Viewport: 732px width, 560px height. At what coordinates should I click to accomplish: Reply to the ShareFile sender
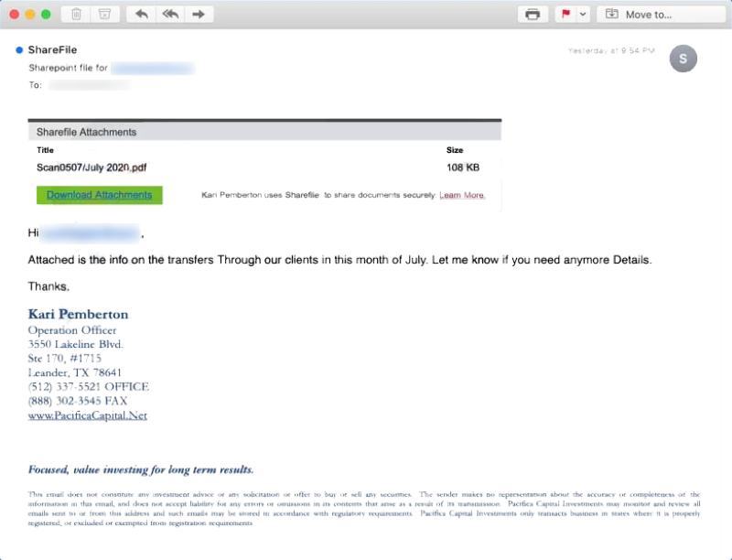pos(140,14)
